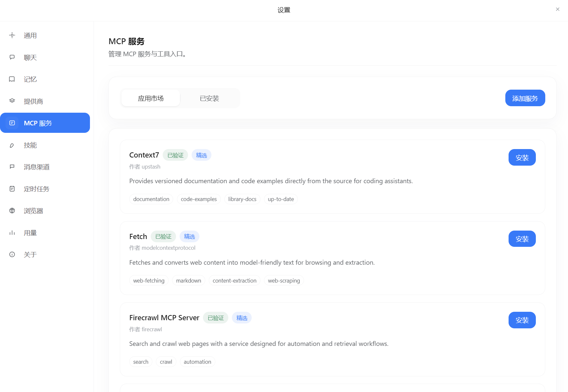Open 定时任务 scheduled tasks icon
The width and height of the screenshot is (568, 392).
(x=12, y=189)
